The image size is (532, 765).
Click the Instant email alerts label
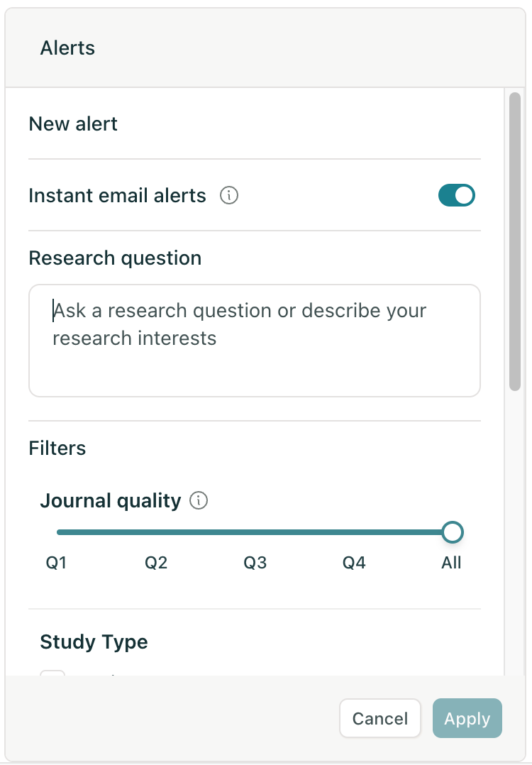click(118, 196)
